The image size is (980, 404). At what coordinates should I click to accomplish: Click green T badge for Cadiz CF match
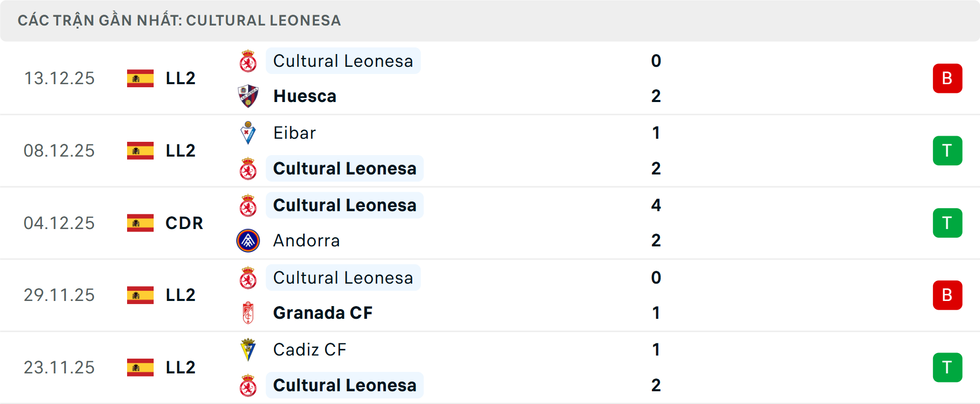tap(947, 367)
